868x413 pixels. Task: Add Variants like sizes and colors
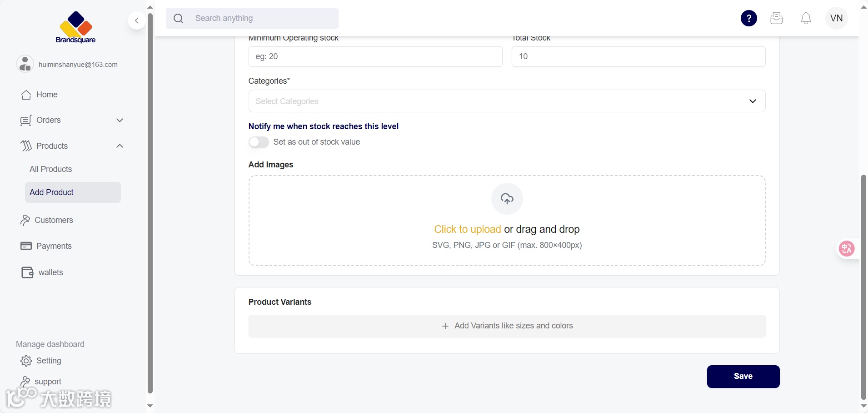coord(507,326)
